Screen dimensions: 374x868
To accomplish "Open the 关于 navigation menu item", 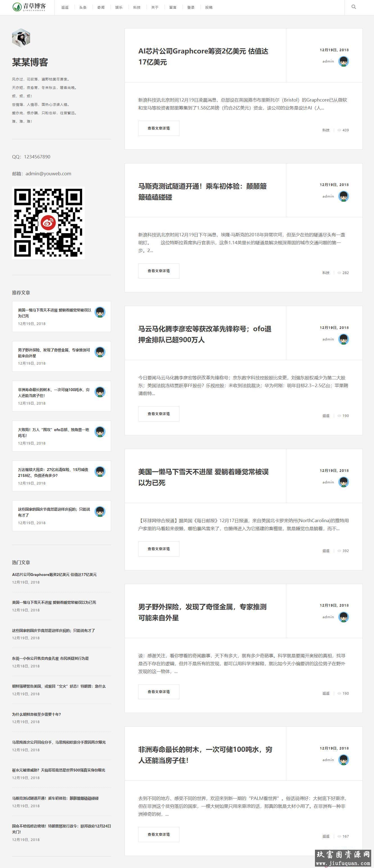I will click(155, 7).
